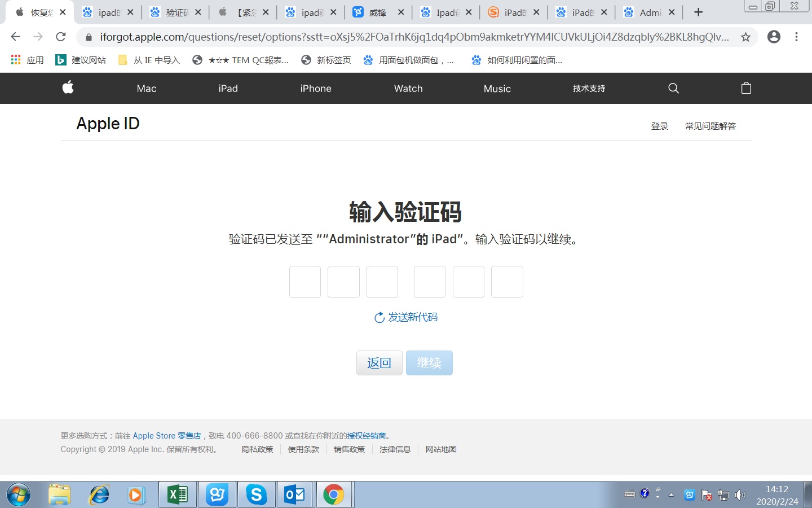Launch Excel from the taskbar
This screenshot has height=508, width=812.
(x=178, y=495)
